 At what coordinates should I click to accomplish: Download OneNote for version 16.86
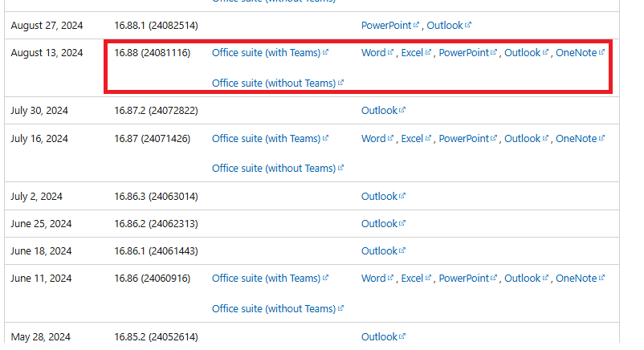(x=580, y=279)
